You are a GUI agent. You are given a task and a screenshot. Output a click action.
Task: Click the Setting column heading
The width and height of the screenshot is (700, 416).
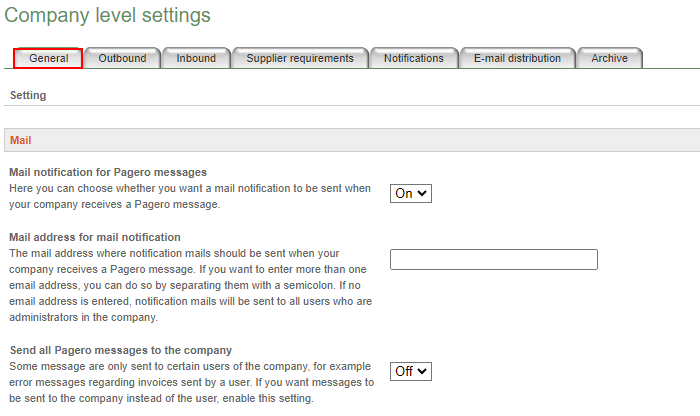[28, 95]
